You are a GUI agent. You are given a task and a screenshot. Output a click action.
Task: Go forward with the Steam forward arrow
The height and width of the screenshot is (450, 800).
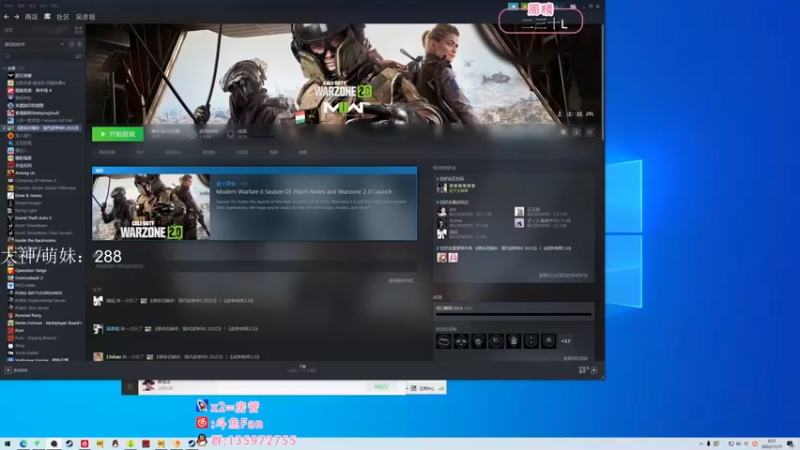pos(16,17)
